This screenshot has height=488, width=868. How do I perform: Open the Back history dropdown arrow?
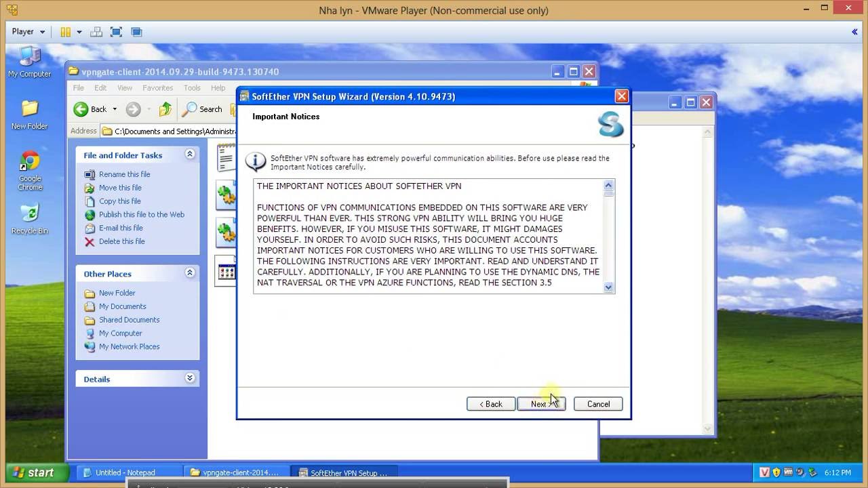pyautogui.click(x=115, y=109)
